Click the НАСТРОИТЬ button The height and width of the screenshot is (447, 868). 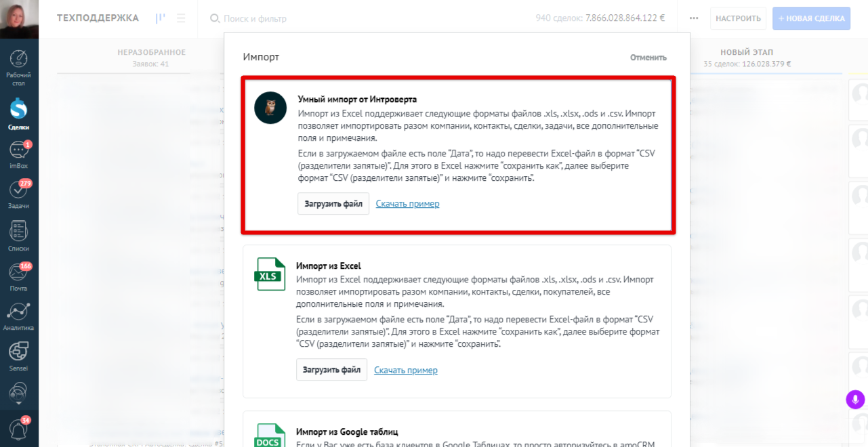pyautogui.click(x=738, y=18)
